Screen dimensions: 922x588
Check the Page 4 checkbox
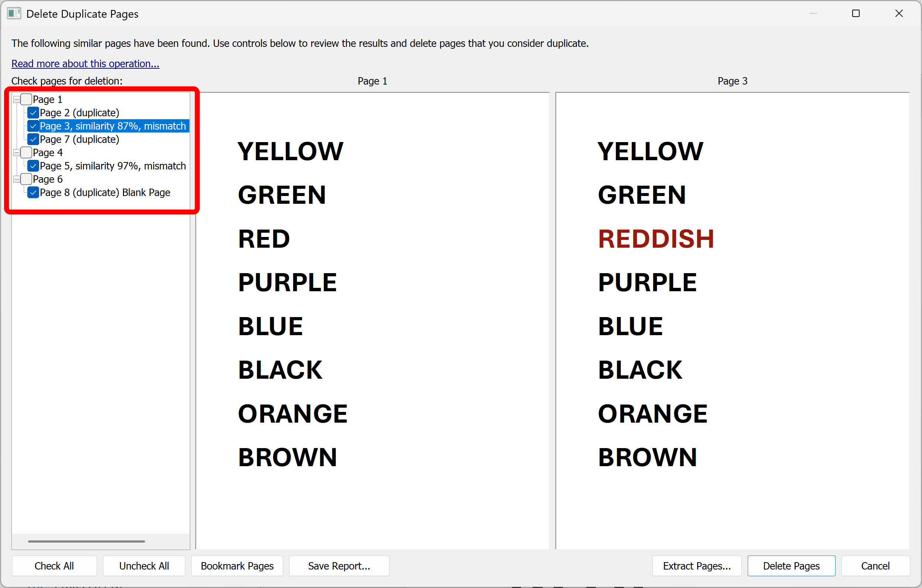pyautogui.click(x=26, y=152)
